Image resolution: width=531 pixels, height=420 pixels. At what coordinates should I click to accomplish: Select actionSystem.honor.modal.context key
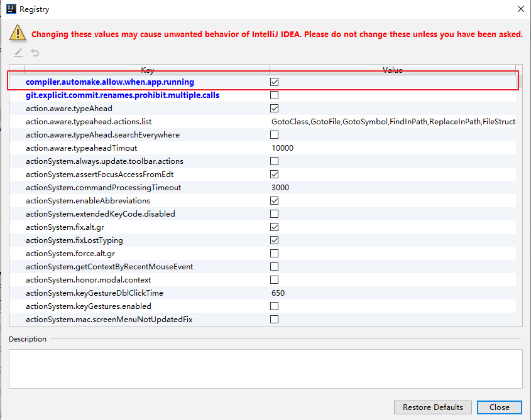89,280
